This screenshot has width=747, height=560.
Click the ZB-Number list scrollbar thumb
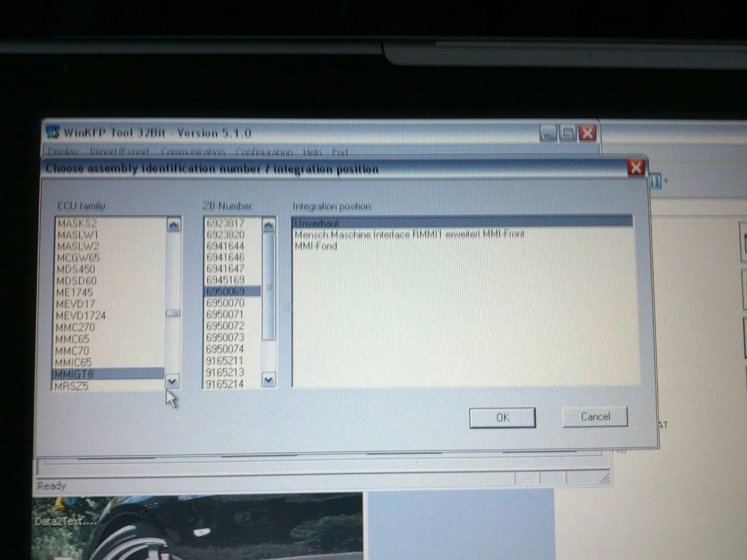click(x=269, y=286)
